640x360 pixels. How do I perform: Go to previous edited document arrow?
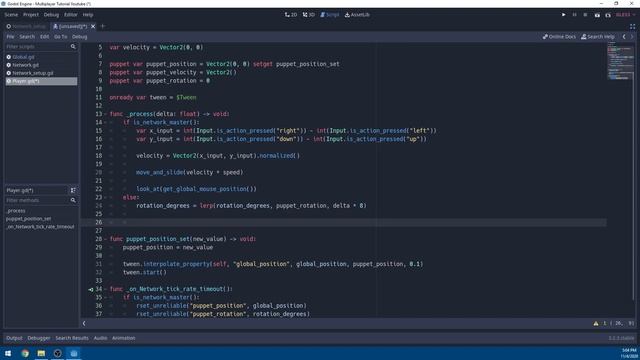tap(624, 37)
